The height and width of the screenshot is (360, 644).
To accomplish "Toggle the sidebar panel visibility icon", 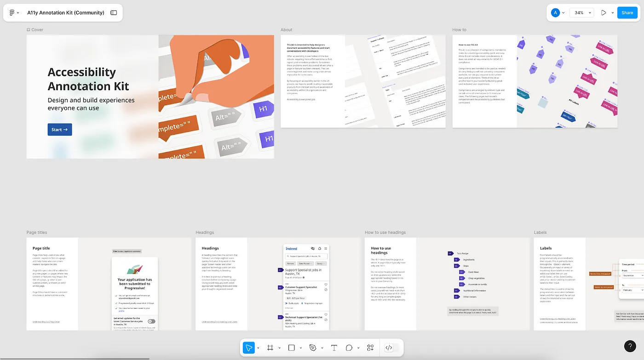I will 114,13.
